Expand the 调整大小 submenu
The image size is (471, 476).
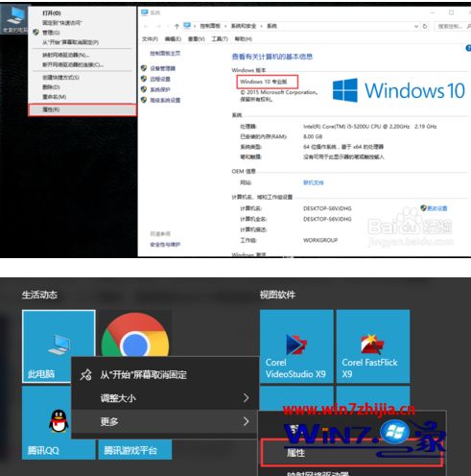point(165,398)
